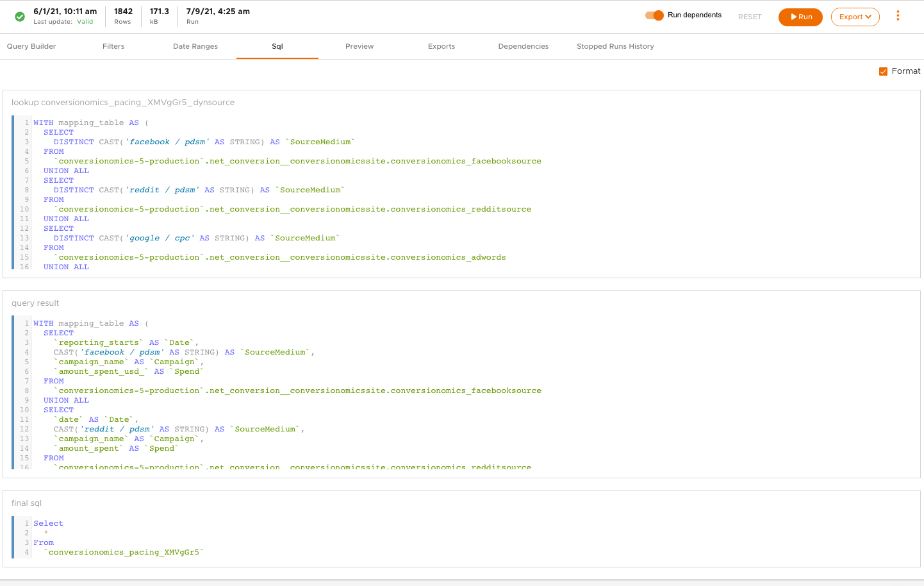Click the orange Run button
Screen dimensions: 924x586
pos(800,17)
